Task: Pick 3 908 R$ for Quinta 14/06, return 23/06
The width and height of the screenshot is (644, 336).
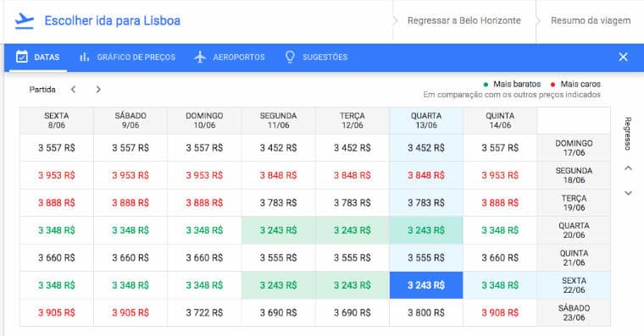Action: 500,312
